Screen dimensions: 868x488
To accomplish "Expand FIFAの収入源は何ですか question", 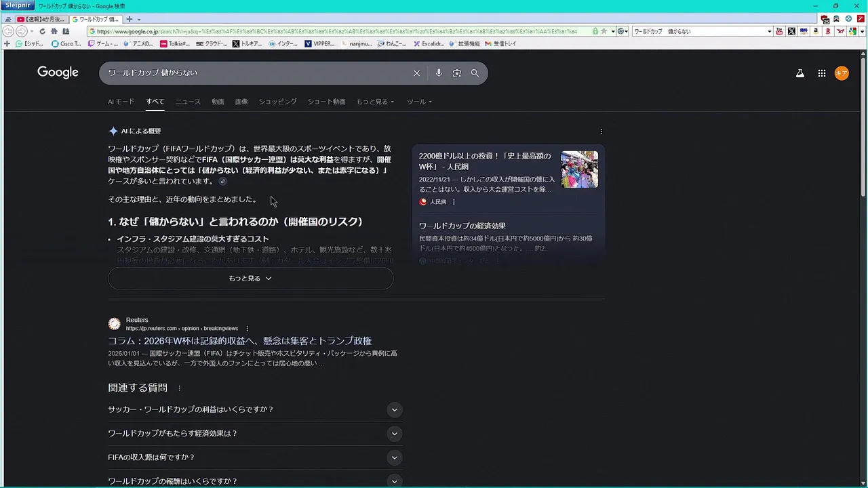I will pos(255,457).
